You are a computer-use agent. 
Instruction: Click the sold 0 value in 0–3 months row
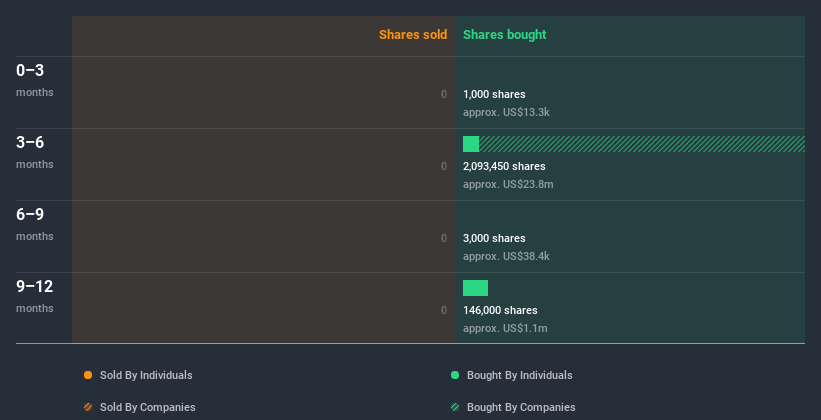tap(444, 94)
